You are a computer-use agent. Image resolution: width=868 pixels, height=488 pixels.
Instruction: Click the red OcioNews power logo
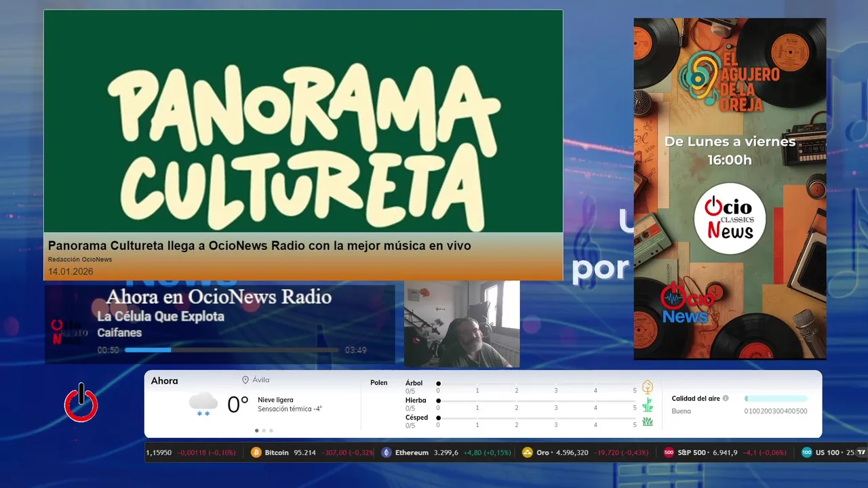click(81, 403)
